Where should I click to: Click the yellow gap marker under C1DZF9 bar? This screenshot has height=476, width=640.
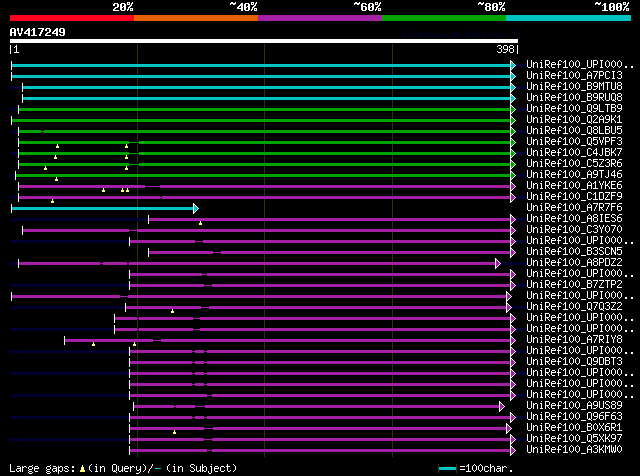pyautogui.click(x=52, y=201)
